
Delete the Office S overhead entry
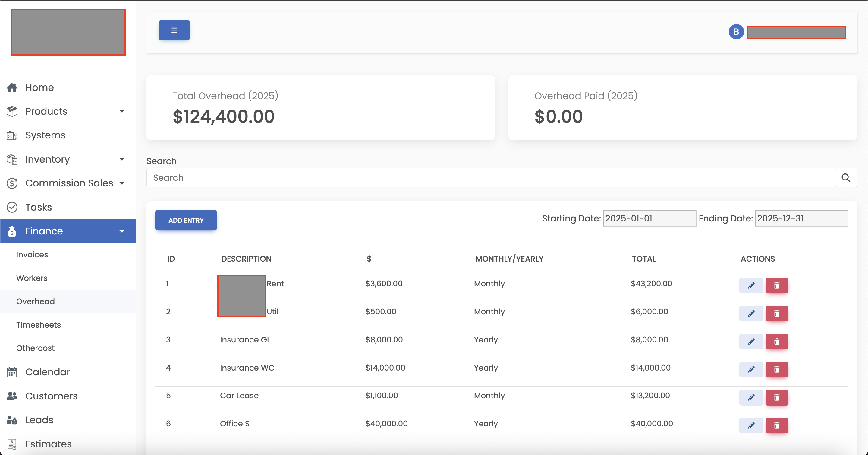pyautogui.click(x=777, y=425)
